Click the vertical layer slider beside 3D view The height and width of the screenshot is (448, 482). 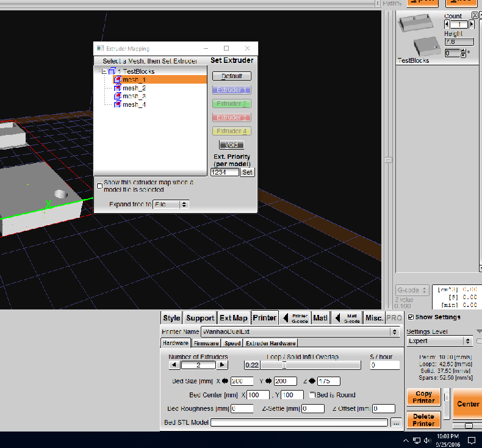pos(389,160)
